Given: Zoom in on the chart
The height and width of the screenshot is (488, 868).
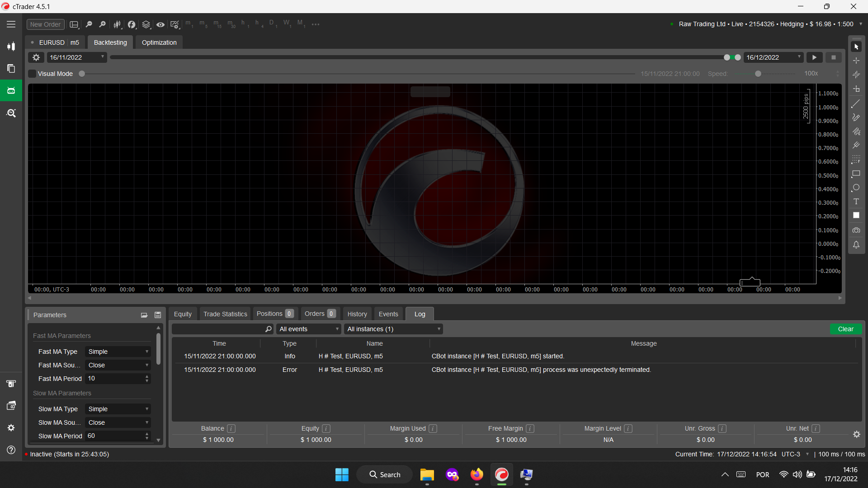Looking at the screenshot, I should tap(103, 24).
